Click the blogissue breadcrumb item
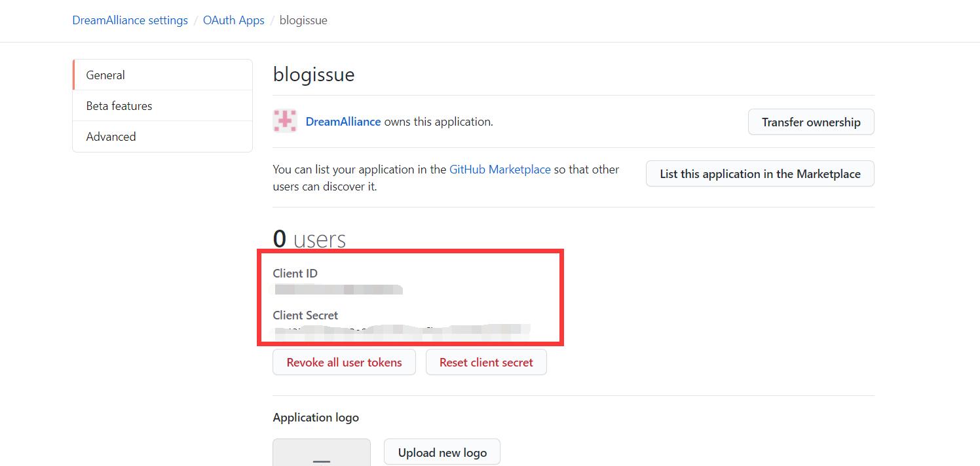The height and width of the screenshot is (466, 980). click(303, 20)
